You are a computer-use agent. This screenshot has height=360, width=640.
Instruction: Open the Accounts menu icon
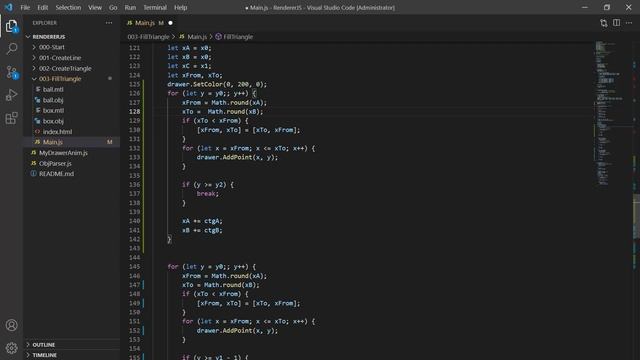pyautogui.click(x=11, y=325)
